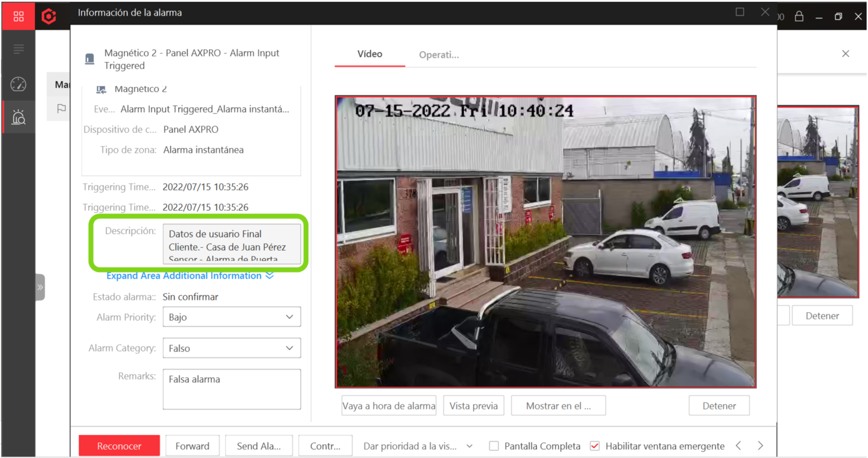Open the Alarm Priority dropdown
The image size is (868, 458).
(x=232, y=317)
